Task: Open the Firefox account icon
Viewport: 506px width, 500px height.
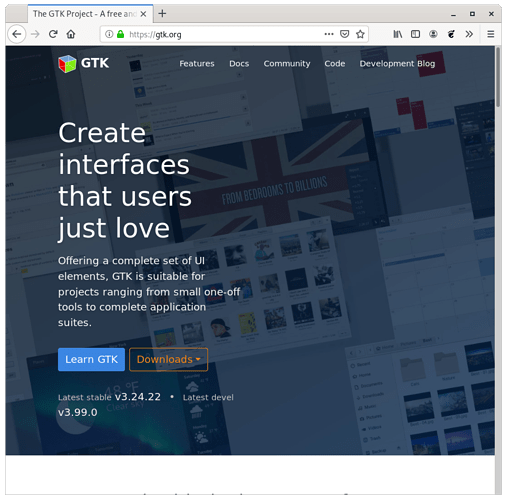Action: (433, 34)
